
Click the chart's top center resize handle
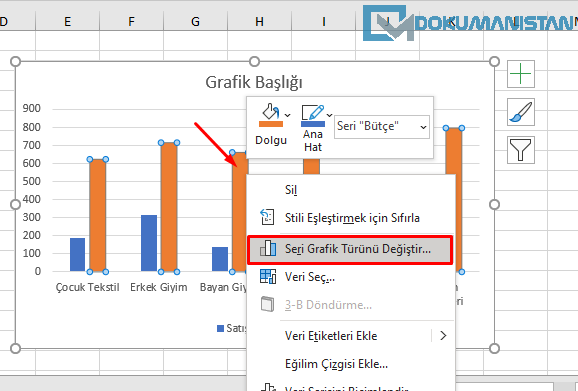254,62
